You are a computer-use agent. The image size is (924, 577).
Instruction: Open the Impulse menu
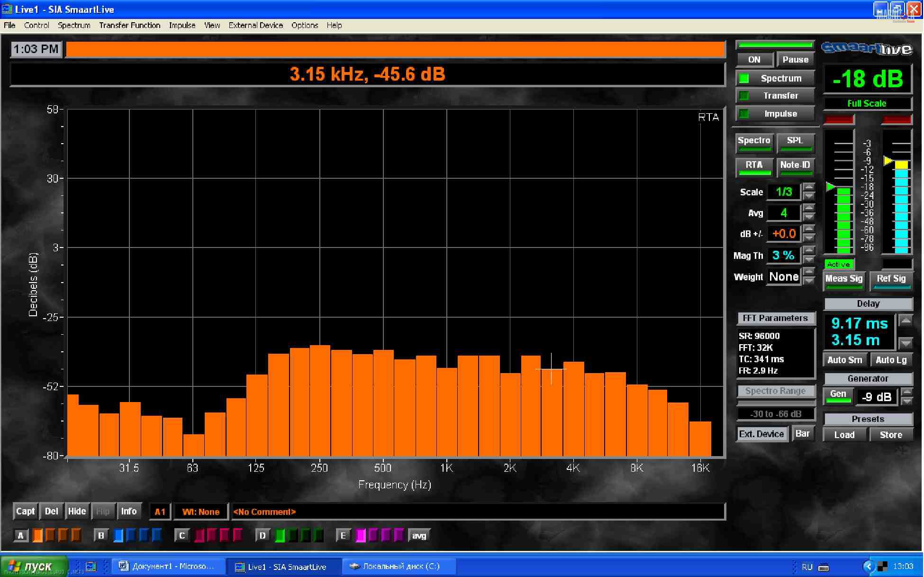pyautogui.click(x=182, y=25)
